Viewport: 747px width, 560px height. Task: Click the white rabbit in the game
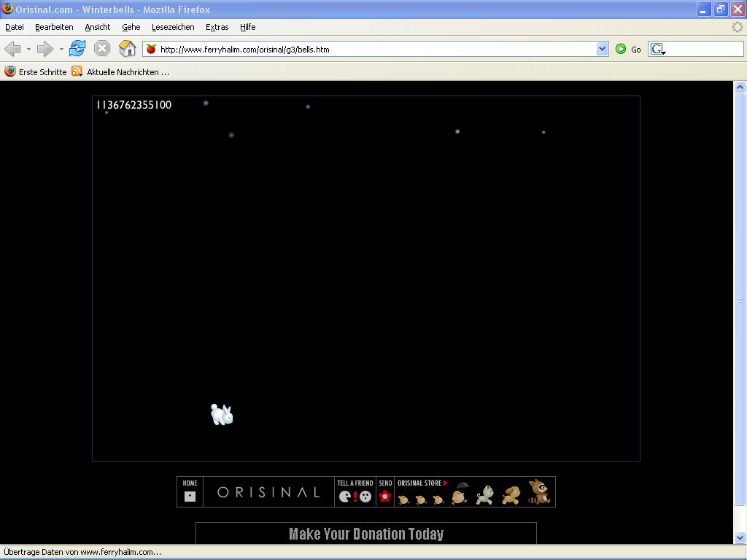222,414
